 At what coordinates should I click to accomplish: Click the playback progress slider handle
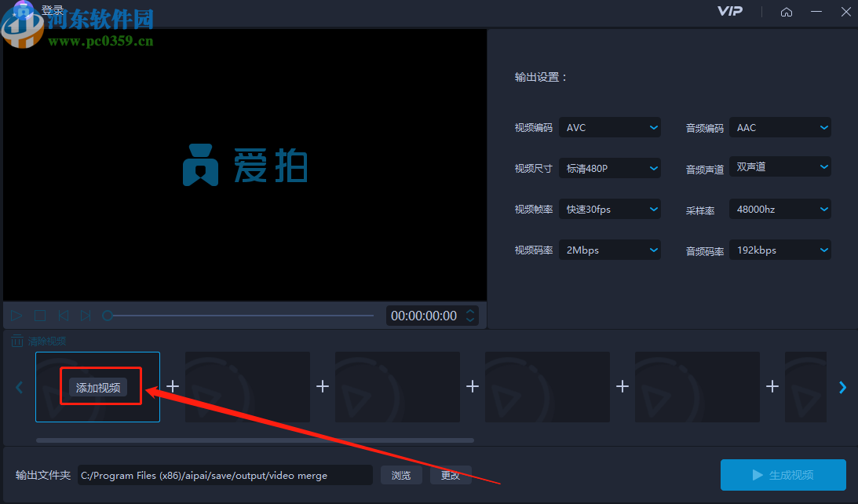tap(108, 315)
